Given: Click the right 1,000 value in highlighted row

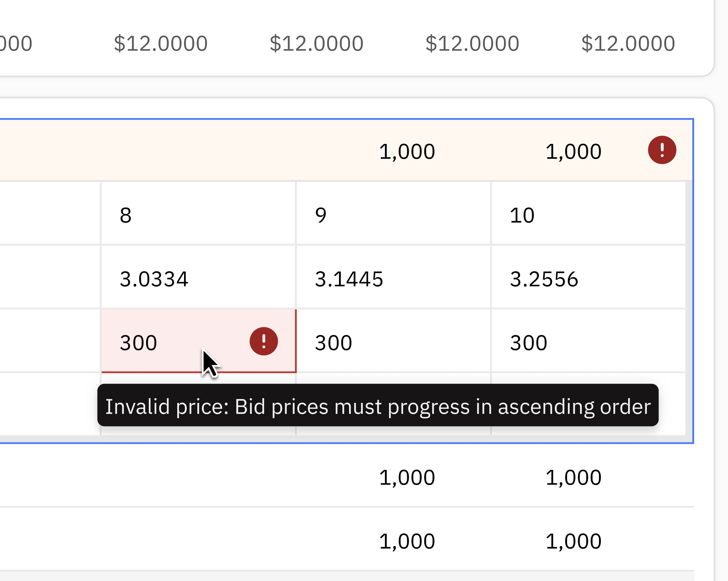Looking at the screenshot, I should click(573, 151).
